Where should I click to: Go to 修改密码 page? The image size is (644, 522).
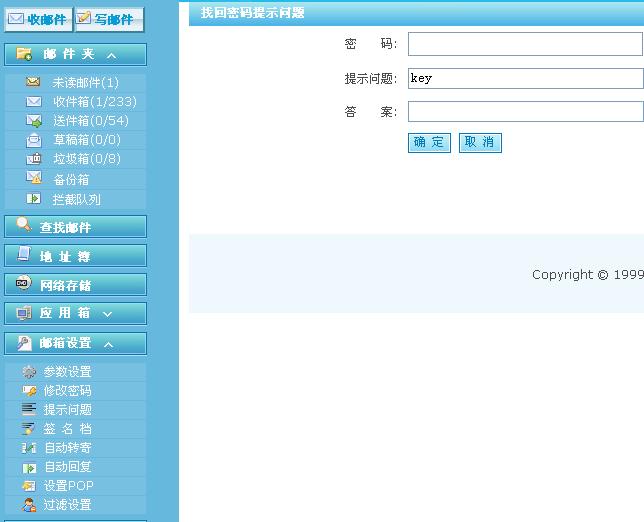[68, 391]
